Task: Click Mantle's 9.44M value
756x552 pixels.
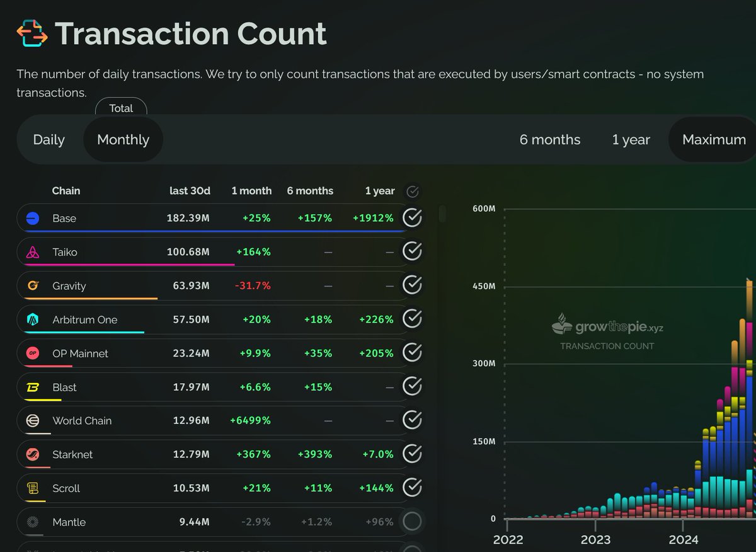Action: pyautogui.click(x=195, y=522)
